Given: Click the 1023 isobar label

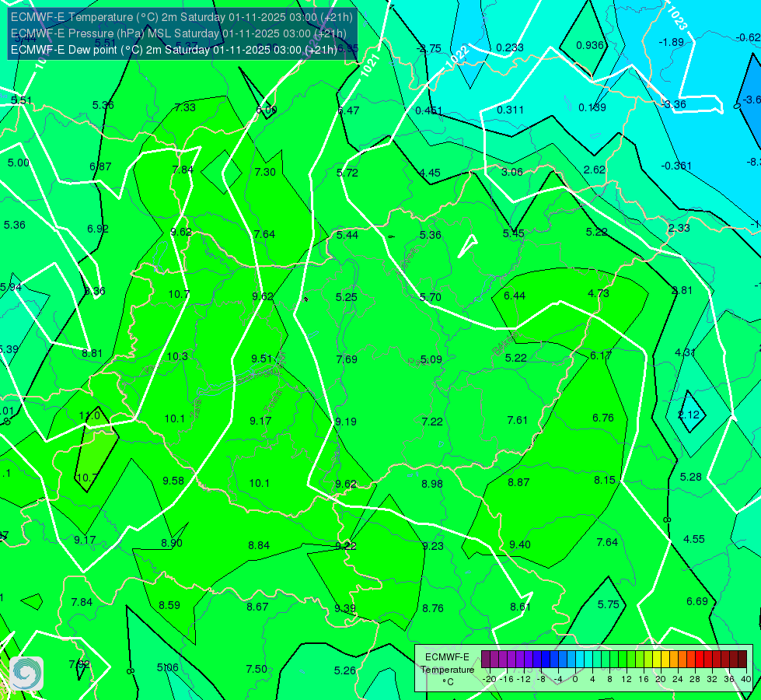Looking at the screenshot, I should pos(677,18).
